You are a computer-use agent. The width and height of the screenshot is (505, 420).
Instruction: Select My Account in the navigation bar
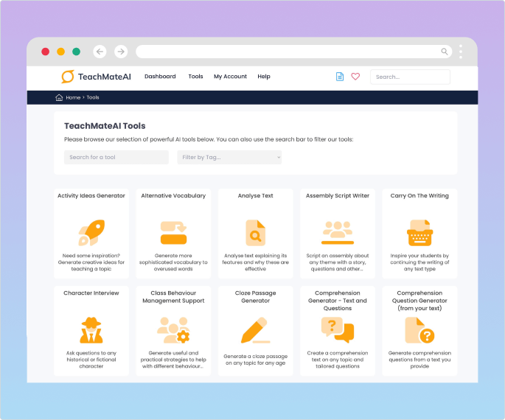point(230,77)
